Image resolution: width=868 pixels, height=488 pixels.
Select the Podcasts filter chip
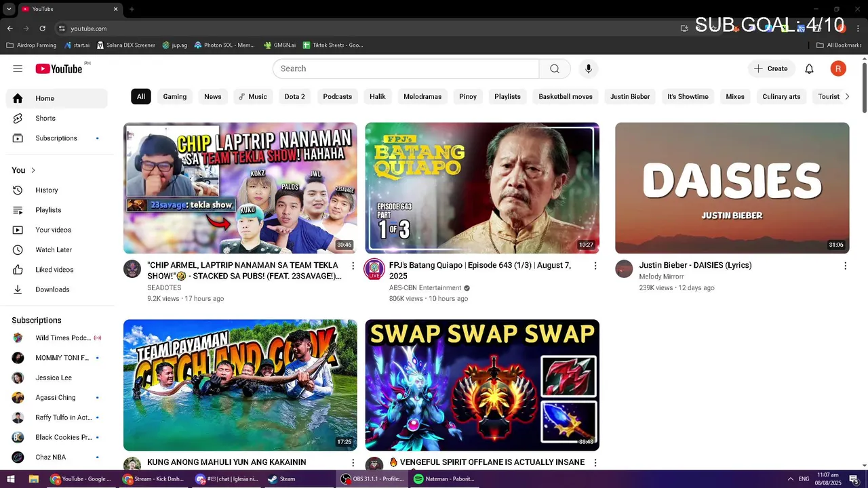[x=338, y=96]
